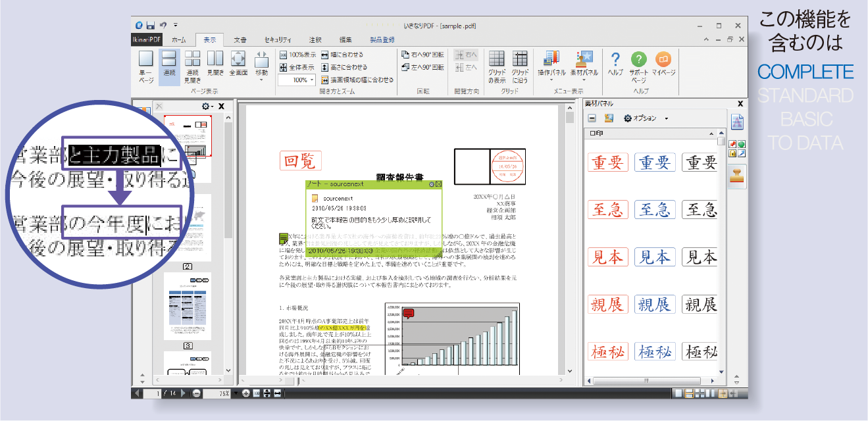The width and height of the screenshot is (868, 421).
Task: Click 幅に合わせる fit width
Action: click(x=342, y=55)
